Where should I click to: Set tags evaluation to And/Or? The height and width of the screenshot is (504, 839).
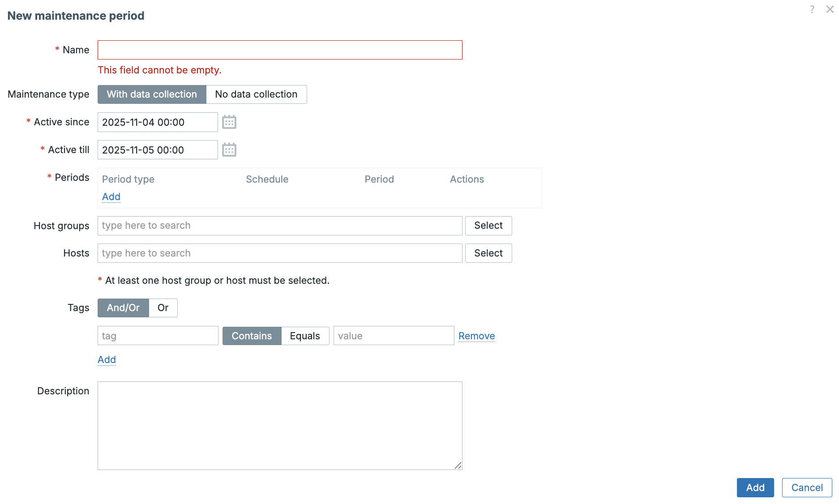[123, 308]
